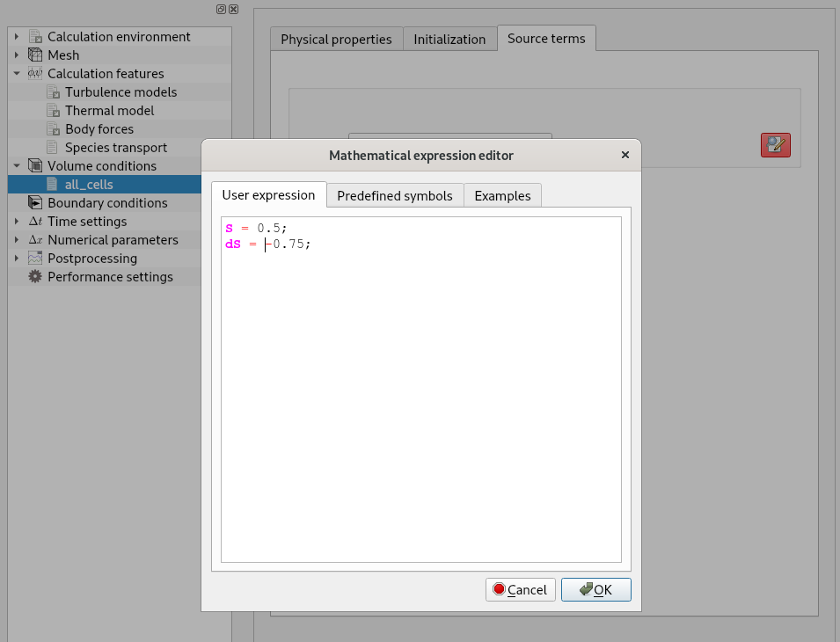Click the Turbulence models page icon
The width and height of the screenshot is (840, 642).
pos(53,92)
